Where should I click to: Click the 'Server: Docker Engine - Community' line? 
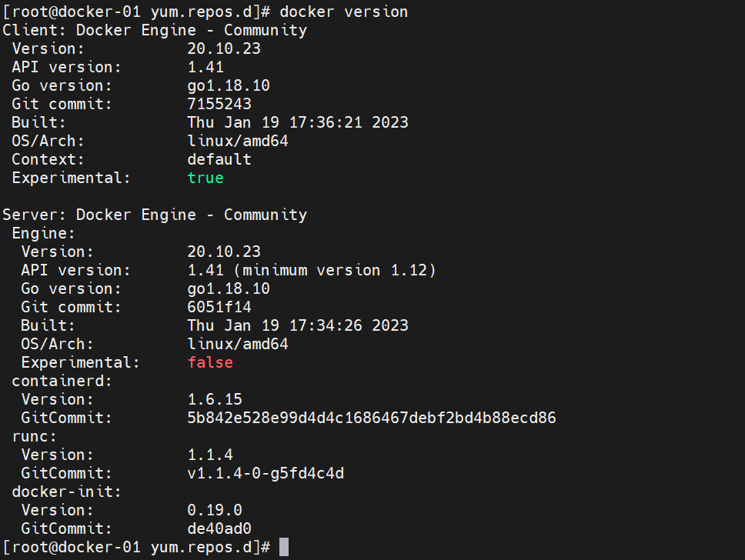coord(155,215)
